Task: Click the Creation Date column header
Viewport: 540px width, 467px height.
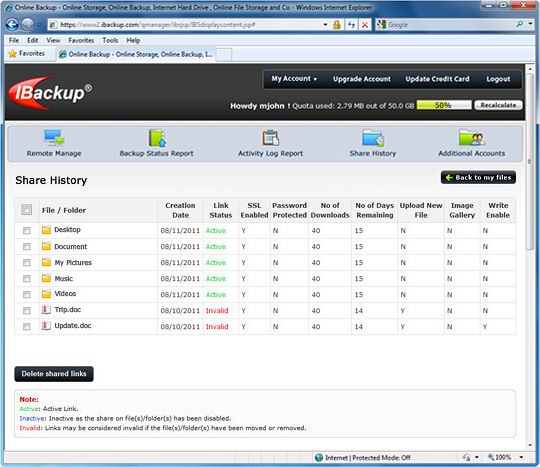Action: click(180, 210)
